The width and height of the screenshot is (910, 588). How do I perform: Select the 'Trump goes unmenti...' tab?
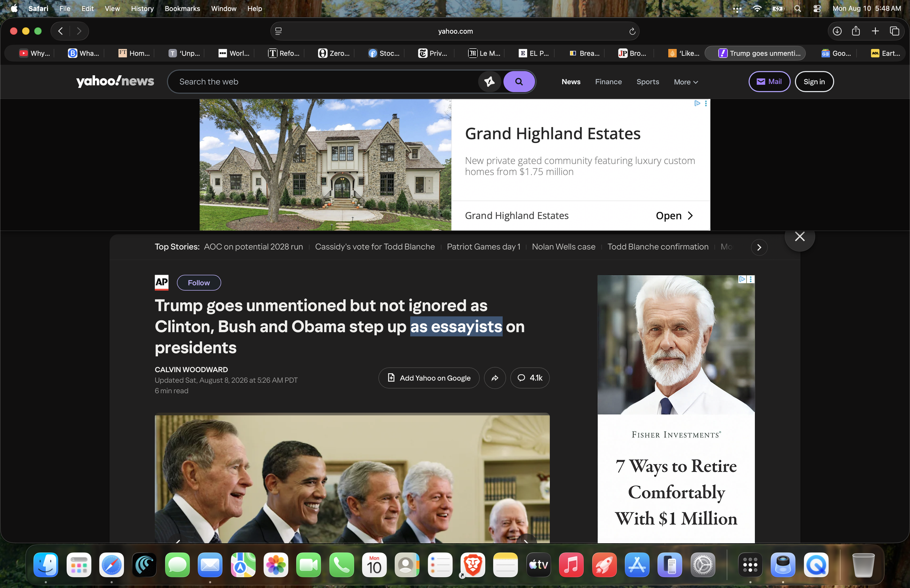click(755, 53)
